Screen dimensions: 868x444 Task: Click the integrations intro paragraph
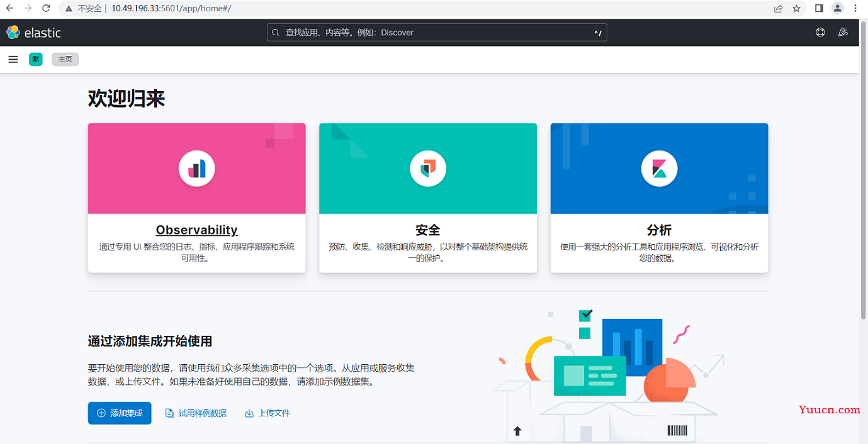(252, 375)
